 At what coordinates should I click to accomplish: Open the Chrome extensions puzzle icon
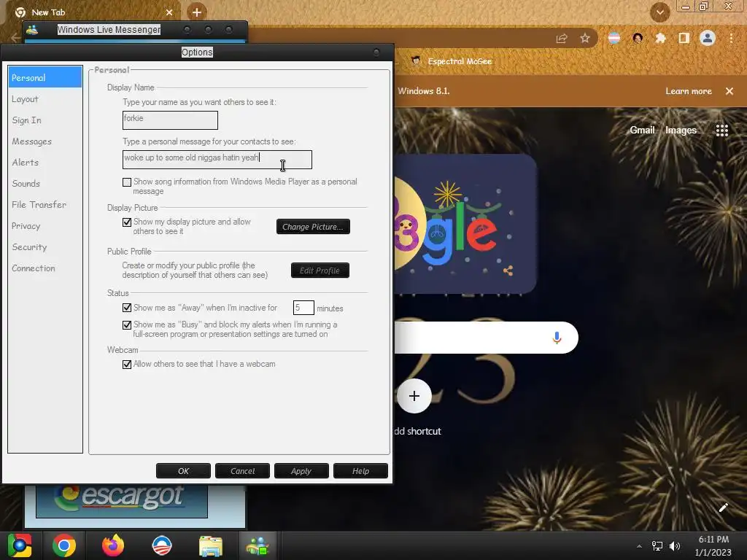point(661,38)
